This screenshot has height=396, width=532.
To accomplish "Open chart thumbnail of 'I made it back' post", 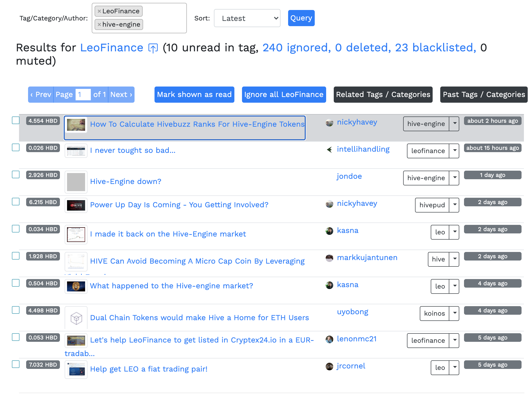I will click(76, 234).
